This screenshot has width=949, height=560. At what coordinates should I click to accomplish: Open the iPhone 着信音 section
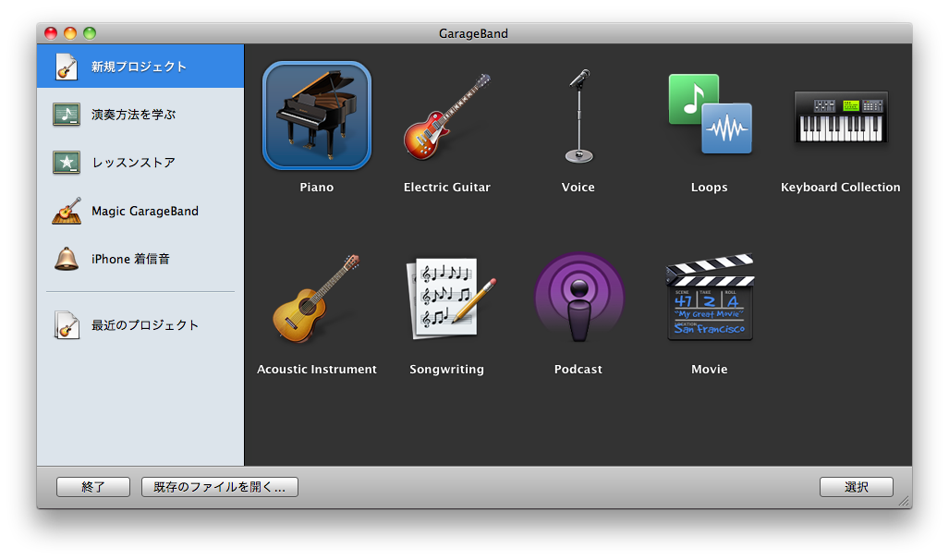(140, 259)
